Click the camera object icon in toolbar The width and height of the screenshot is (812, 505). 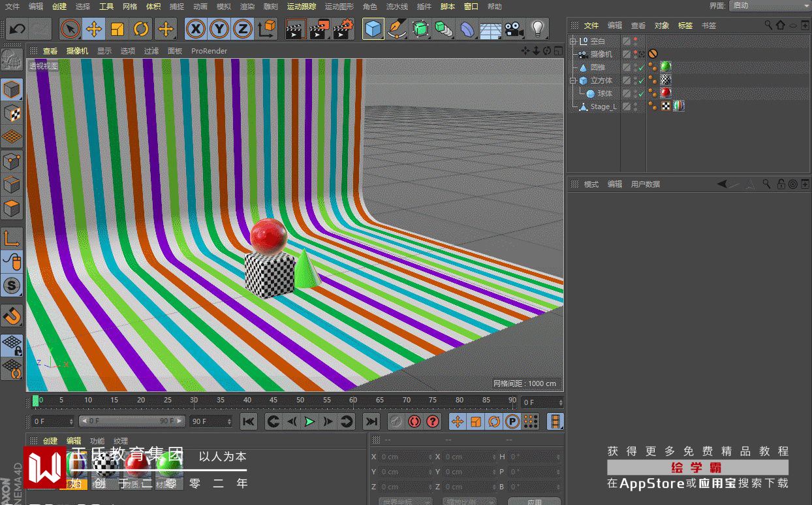coord(514,29)
